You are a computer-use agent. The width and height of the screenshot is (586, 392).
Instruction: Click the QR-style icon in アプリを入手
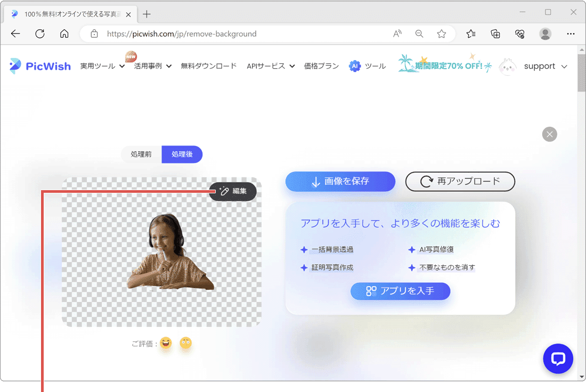pyautogui.click(x=371, y=291)
